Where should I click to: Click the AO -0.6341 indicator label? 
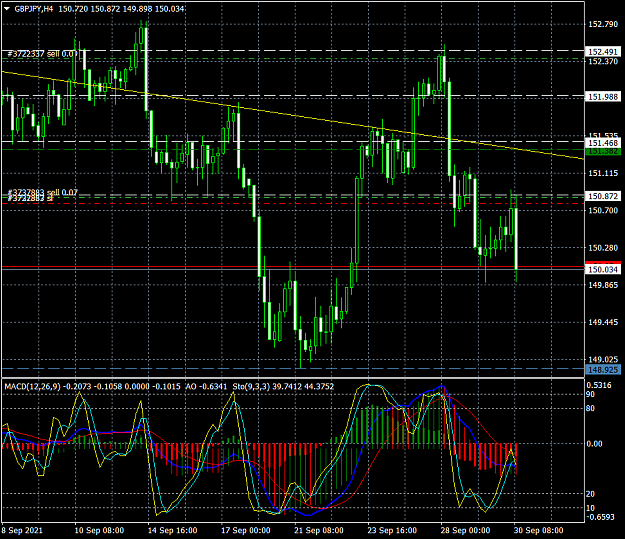pos(206,386)
